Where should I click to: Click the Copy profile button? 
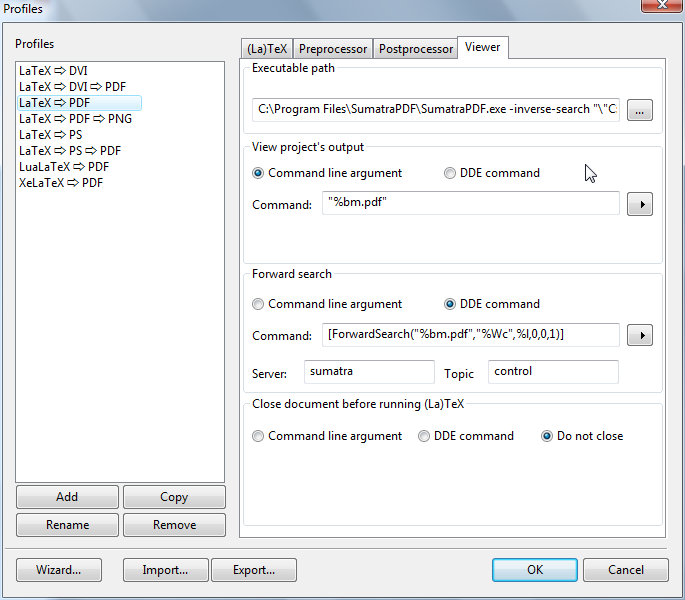tap(174, 497)
